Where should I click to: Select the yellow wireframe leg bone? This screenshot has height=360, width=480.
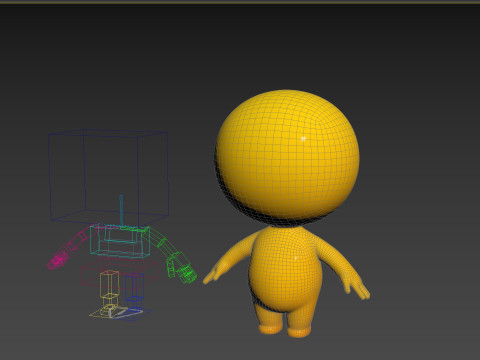coord(109,288)
